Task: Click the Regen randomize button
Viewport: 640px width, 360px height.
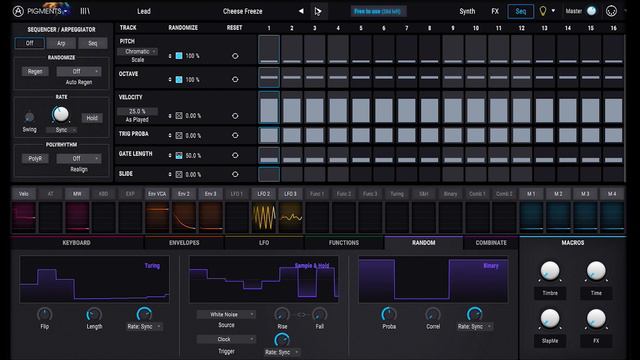Action: point(35,71)
